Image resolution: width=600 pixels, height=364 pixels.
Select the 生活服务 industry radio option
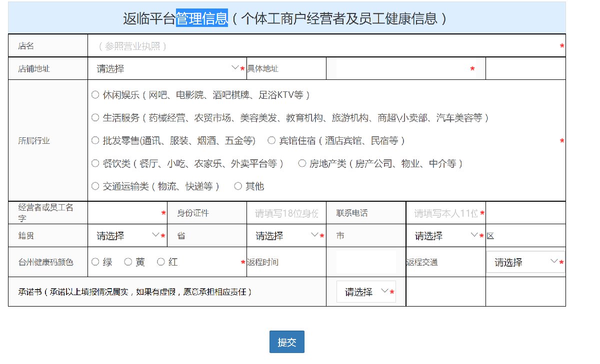(x=95, y=118)
